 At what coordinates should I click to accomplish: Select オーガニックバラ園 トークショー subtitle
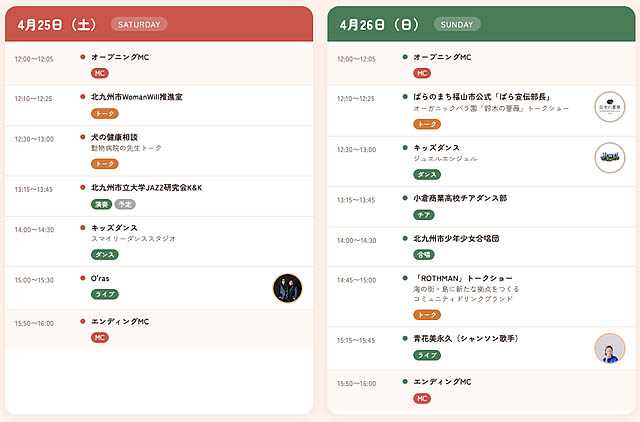click(x=491, y=109)
